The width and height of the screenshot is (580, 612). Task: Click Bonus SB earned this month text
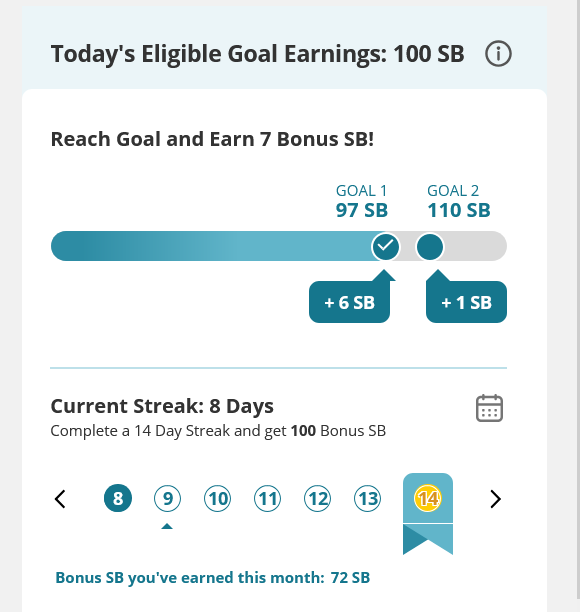(213, 578)
